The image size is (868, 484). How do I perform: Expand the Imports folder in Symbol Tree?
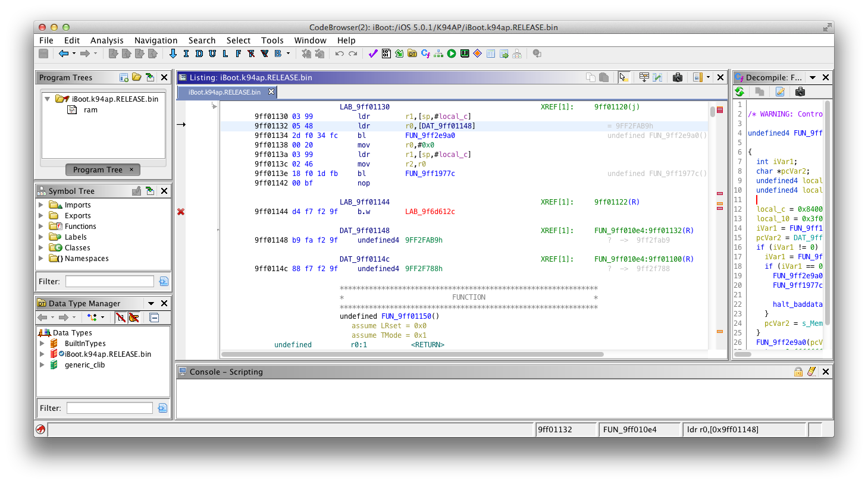(41, 205)
